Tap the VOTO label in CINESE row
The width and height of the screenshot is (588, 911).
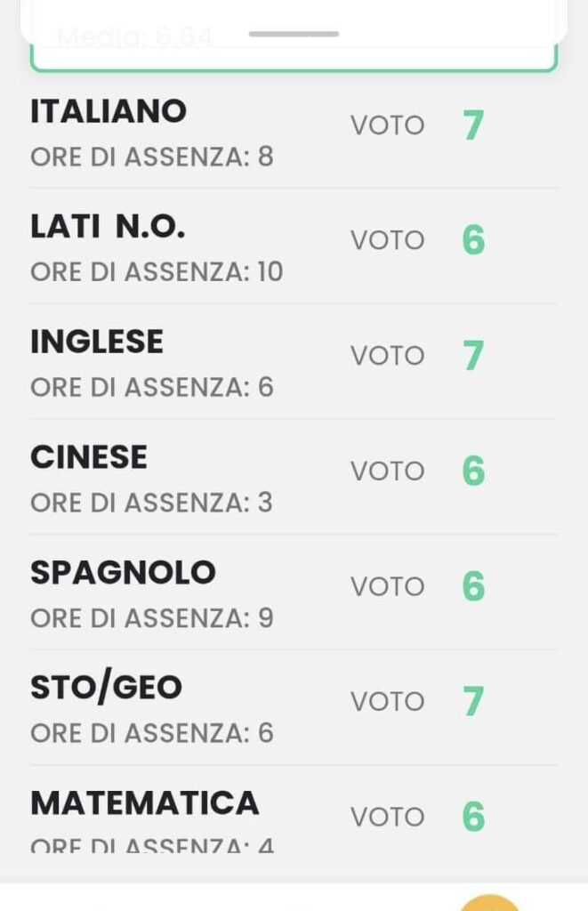point(388,472)
